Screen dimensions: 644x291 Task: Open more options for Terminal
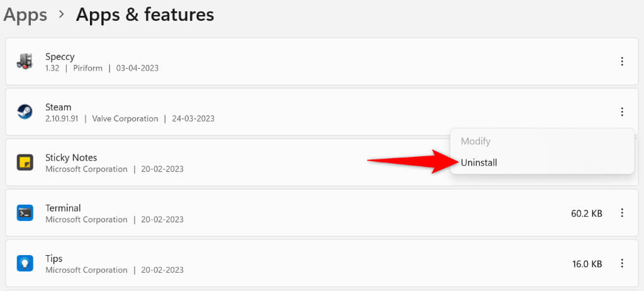(622, 213)
